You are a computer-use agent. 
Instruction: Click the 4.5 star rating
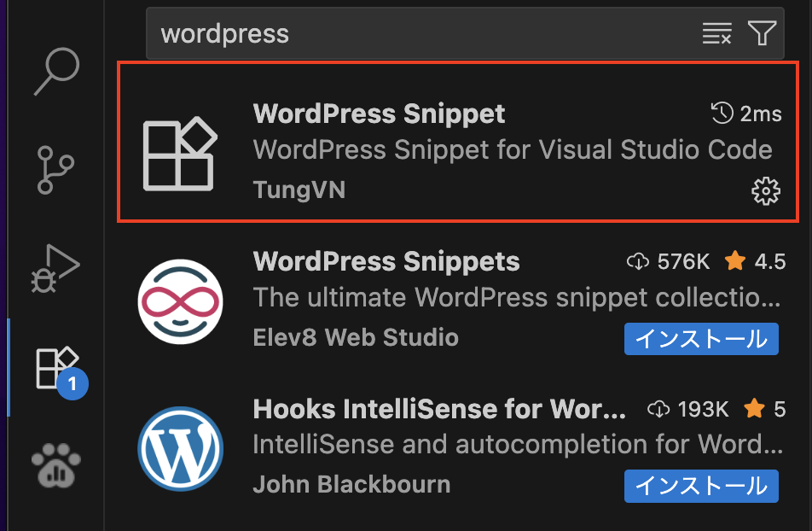pos(755,261)
